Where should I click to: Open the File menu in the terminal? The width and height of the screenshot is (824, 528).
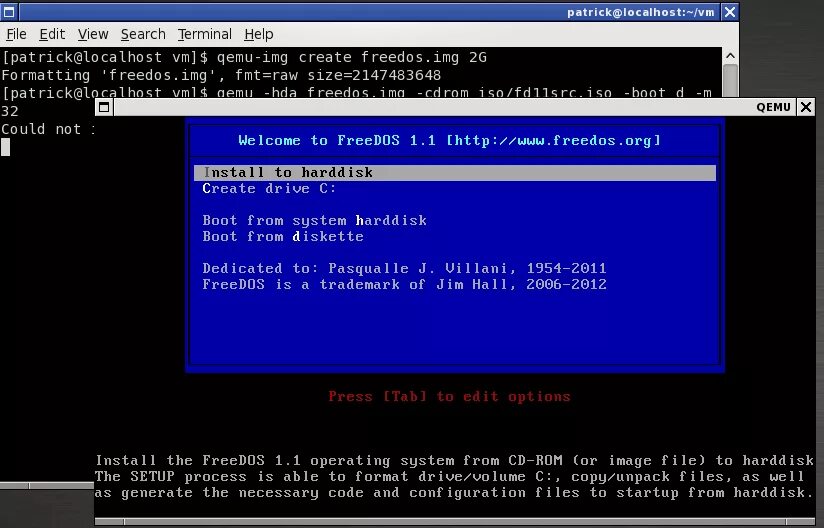[16, 34]
